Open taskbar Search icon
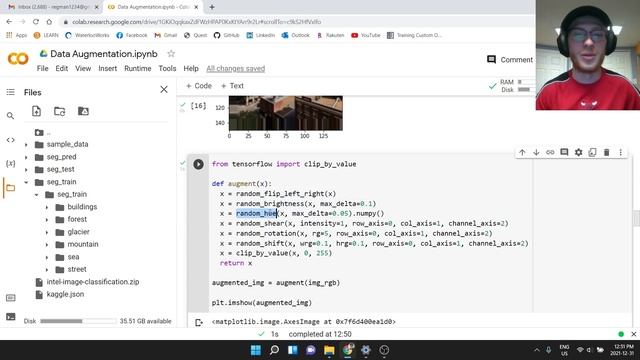The width and height of the screenshot is (640, 360). (x=274, y=350)
